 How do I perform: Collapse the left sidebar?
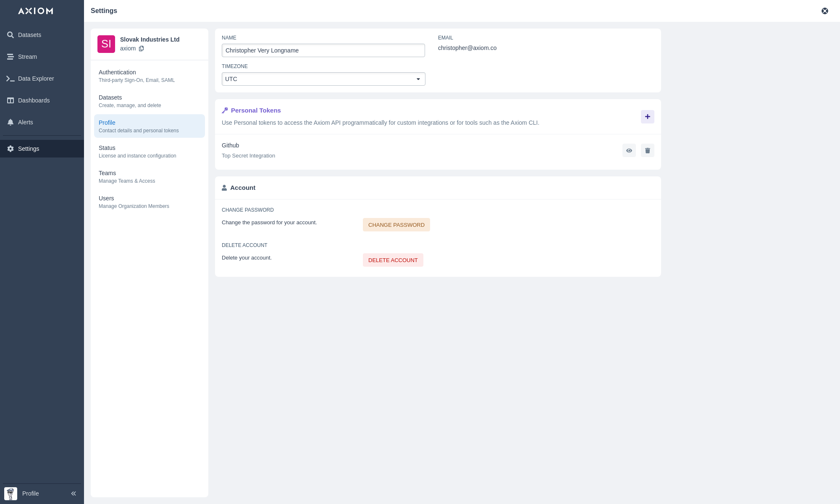point(73,493)
